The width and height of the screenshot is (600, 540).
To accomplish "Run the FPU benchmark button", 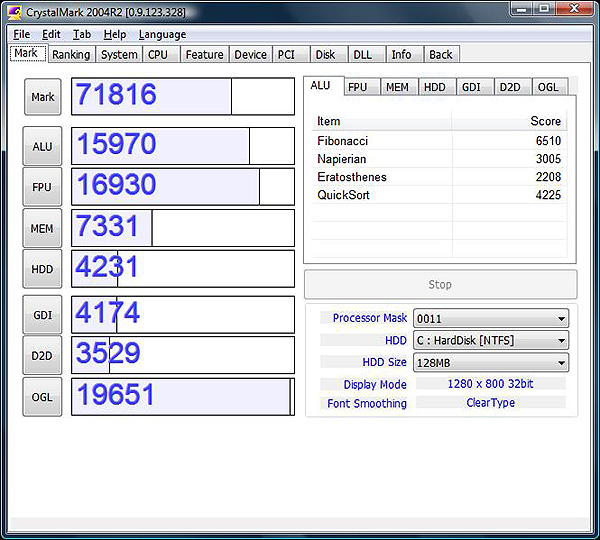I will (x=42, y=187).
